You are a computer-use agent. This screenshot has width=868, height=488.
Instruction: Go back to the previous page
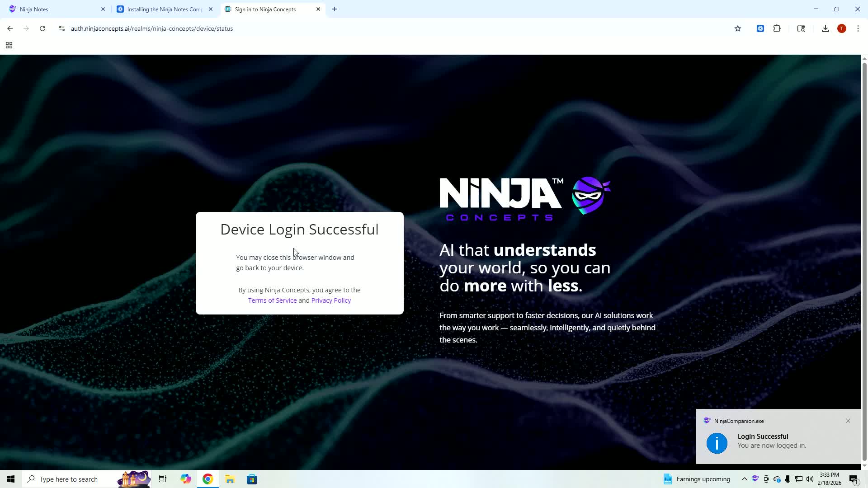coord(10,28)
